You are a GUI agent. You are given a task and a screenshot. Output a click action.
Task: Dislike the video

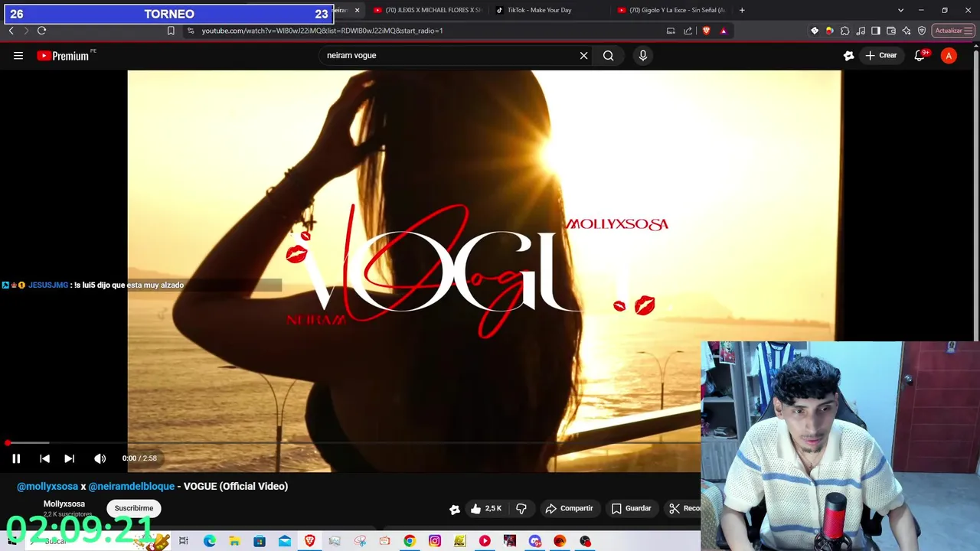click(x=521, y=508)
